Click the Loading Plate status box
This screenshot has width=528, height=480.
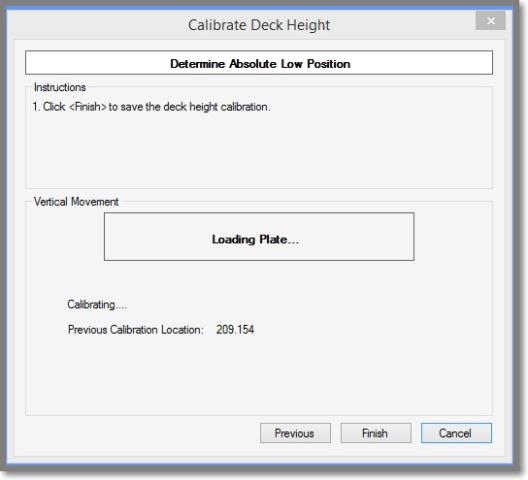(259, 236)
